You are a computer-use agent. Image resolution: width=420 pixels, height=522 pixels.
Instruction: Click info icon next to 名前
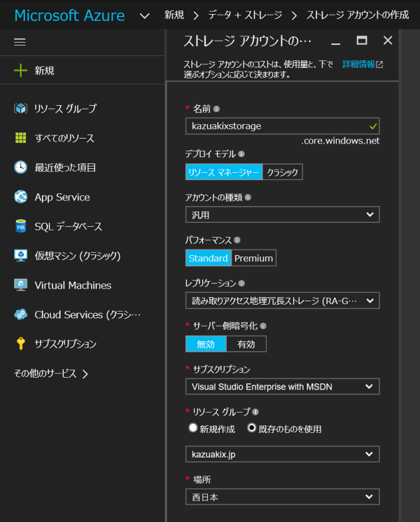[216, 109]
